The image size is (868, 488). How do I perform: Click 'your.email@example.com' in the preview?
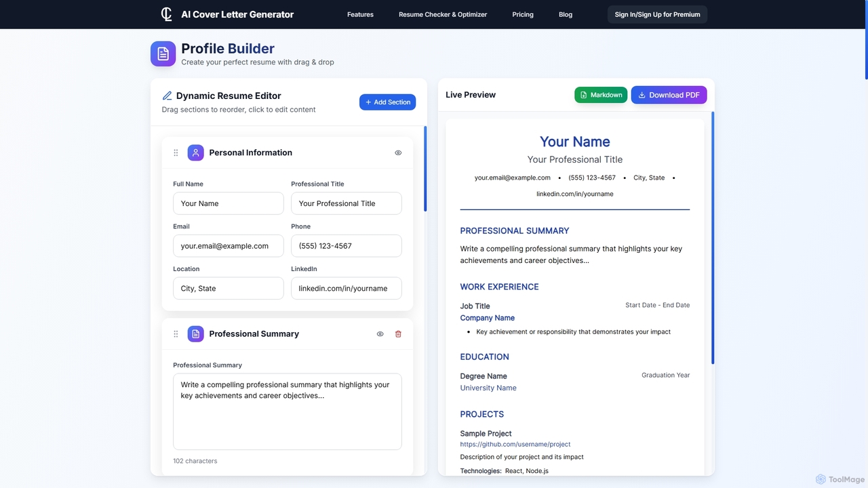point(513,178)
